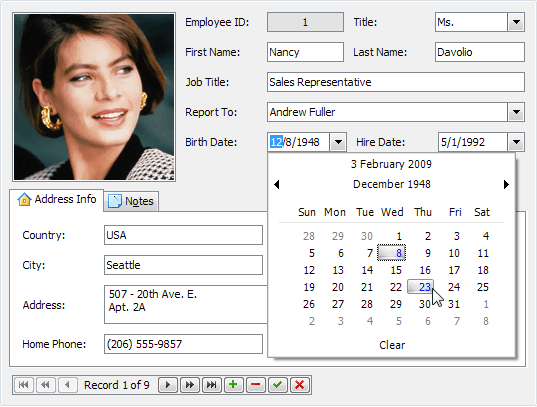Jump forward a page of records
537x407 pixels.
[x=190, y=385]
